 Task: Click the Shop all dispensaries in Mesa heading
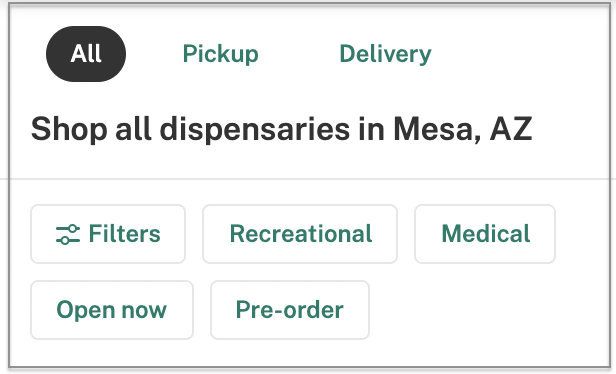tap(282, 129)
